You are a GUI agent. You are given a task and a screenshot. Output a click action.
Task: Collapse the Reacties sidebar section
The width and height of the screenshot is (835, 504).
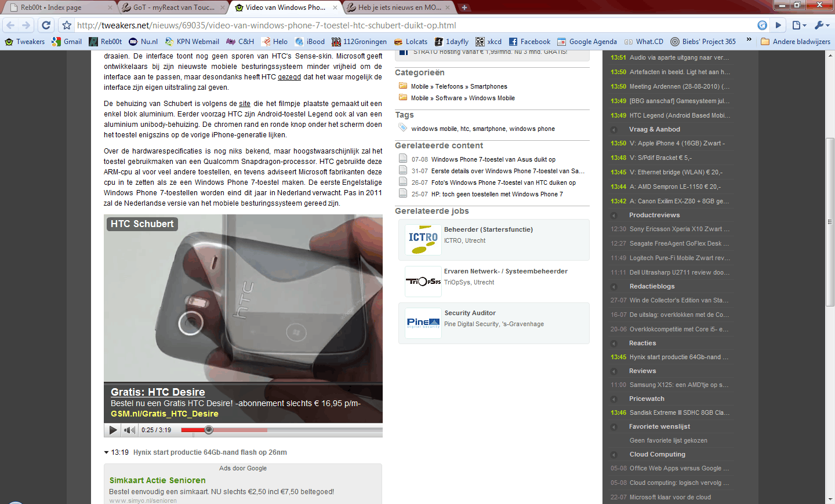(x=614, y=344)
